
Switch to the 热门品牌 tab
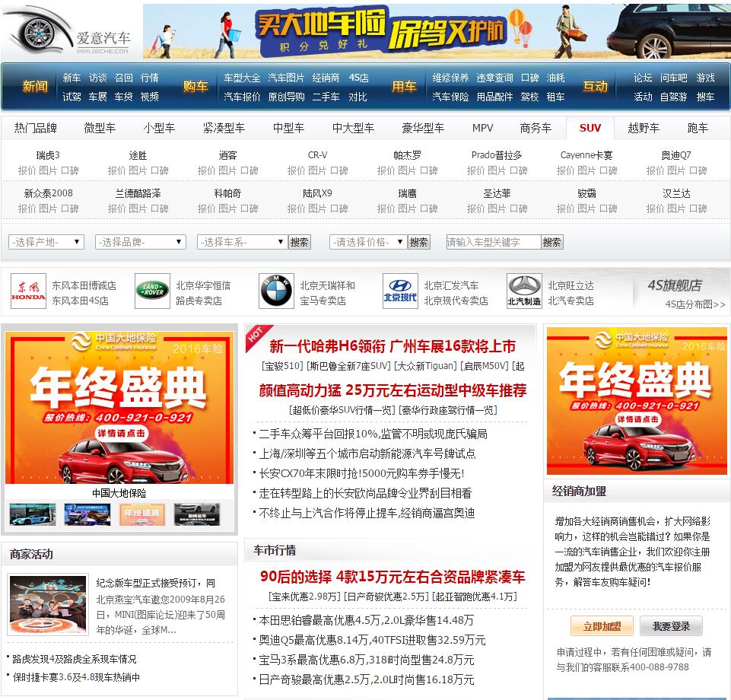(36, 128)
